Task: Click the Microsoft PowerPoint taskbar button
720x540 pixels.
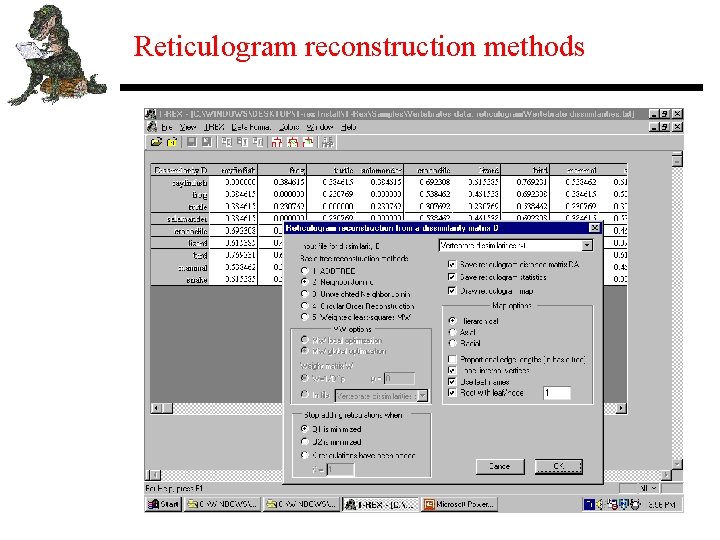Action: (459, 504)
